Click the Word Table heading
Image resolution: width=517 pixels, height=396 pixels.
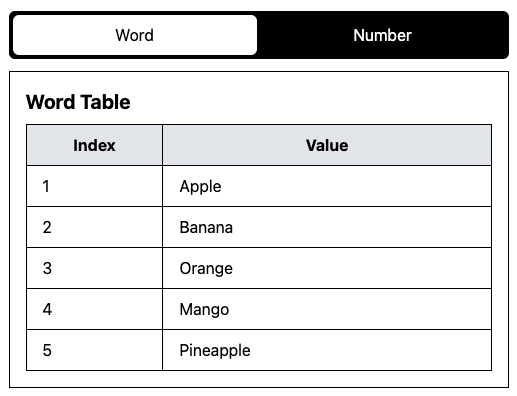click(78, 102)
